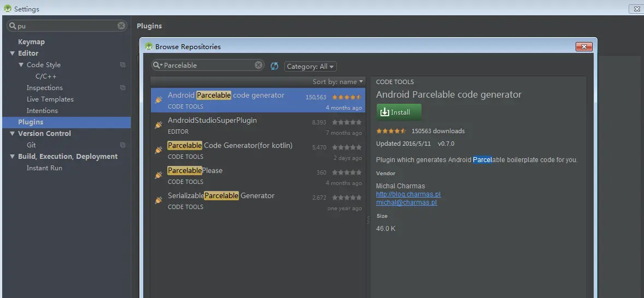Open the http://blog.charmas.pl link
The image size is (644, 298).
pyautogui.click(x=408, y=194)
